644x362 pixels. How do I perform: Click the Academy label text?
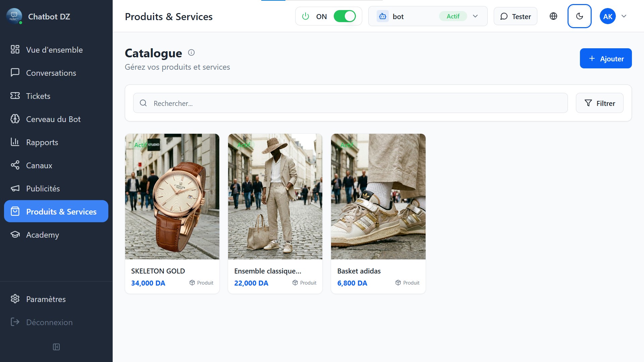pos(43,235)
